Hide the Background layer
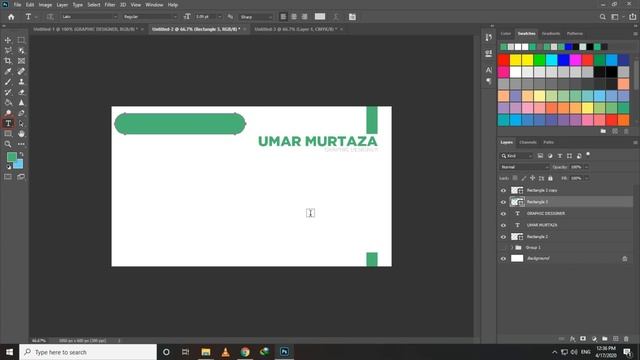640x360 pixels. (x=503, y=258)
